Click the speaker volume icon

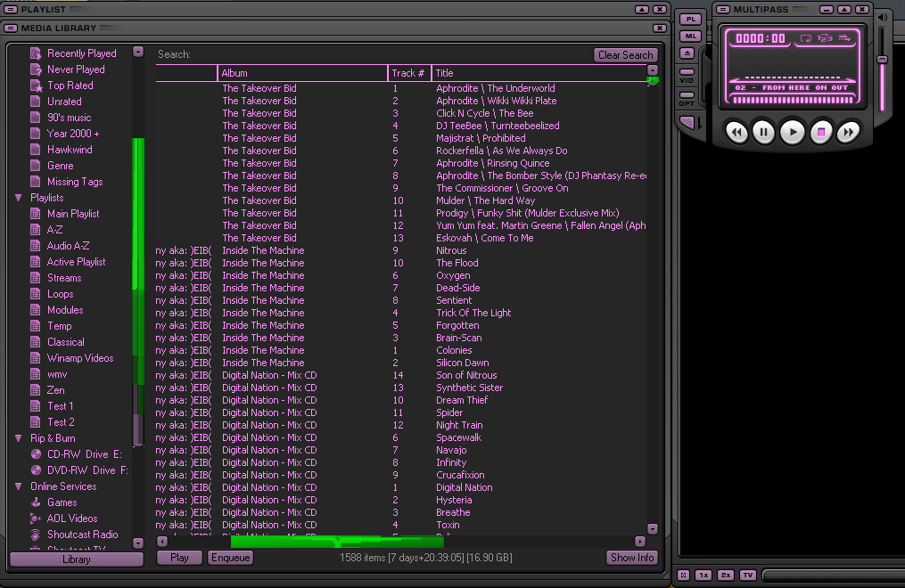(x=882, y=17)
